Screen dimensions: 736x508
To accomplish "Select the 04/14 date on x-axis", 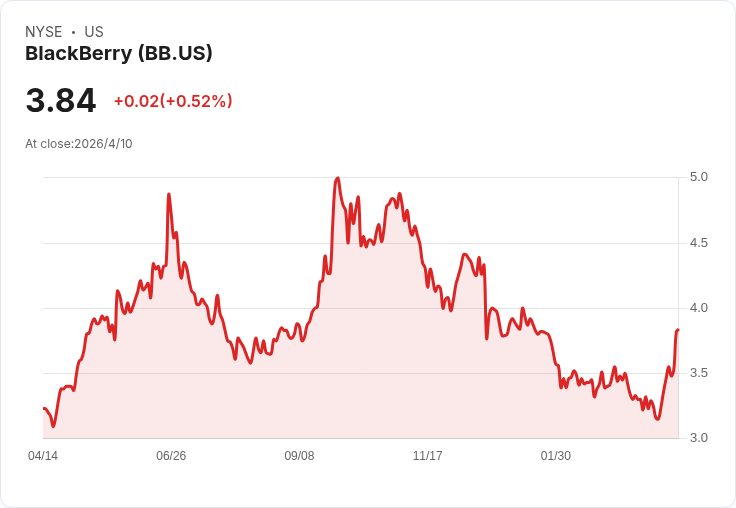I will point(43,455).
